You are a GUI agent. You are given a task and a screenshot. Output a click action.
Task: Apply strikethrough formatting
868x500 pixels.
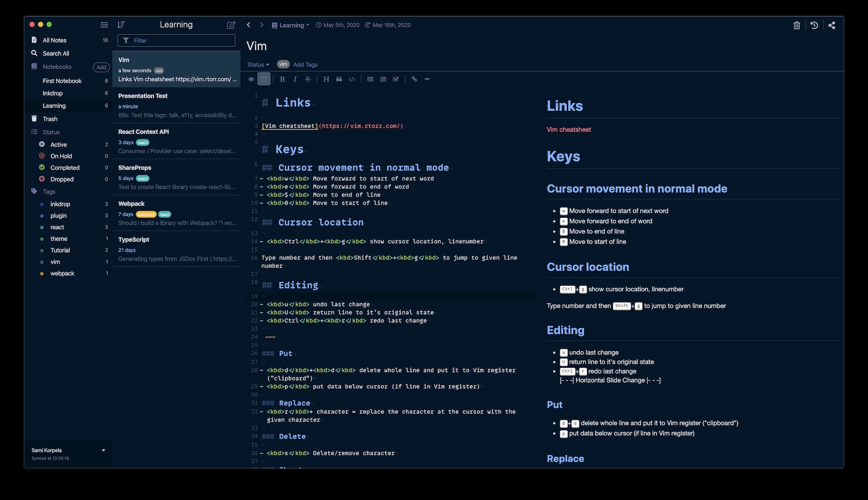(308, 79)
